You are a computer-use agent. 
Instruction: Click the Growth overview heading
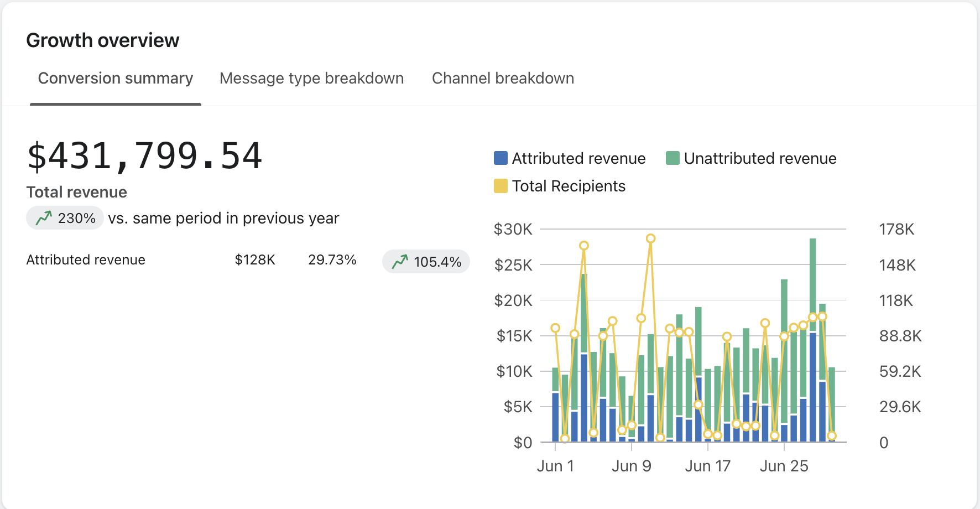[103, 40]
